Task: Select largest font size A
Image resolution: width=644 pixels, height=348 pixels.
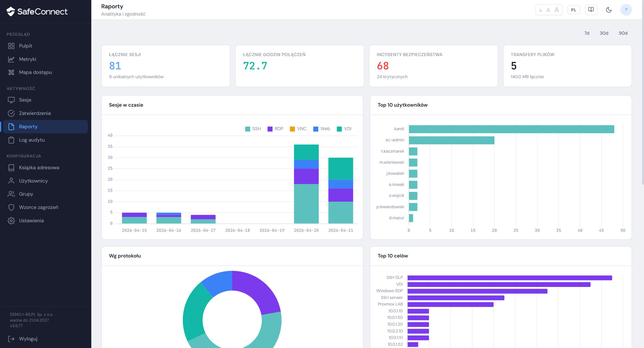Action: 557,10
